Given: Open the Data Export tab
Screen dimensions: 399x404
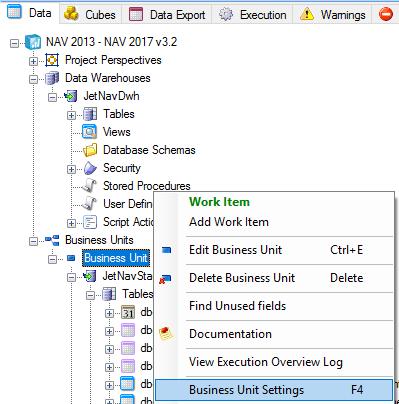Looking at the screenshot, I should click(167, 14).
